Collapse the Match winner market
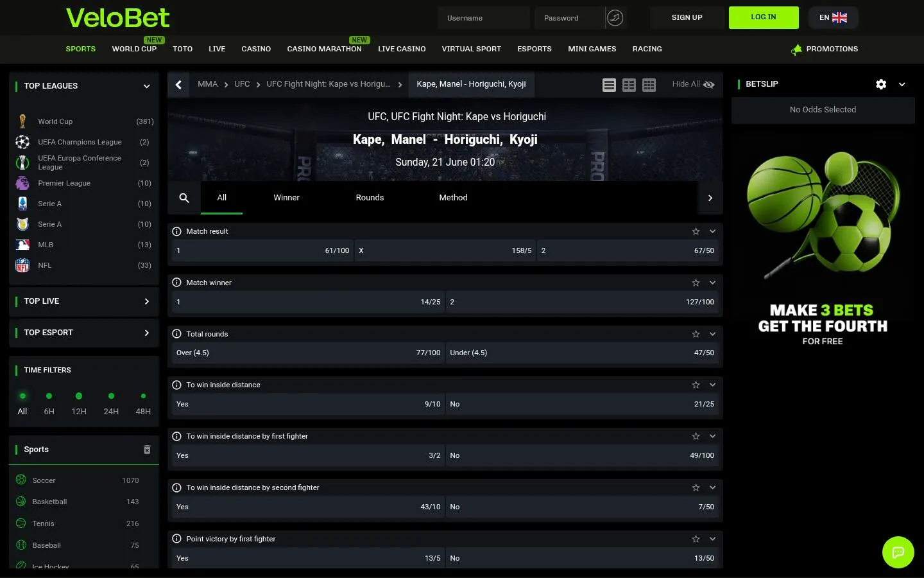924x578 pixels. (712, 283)
